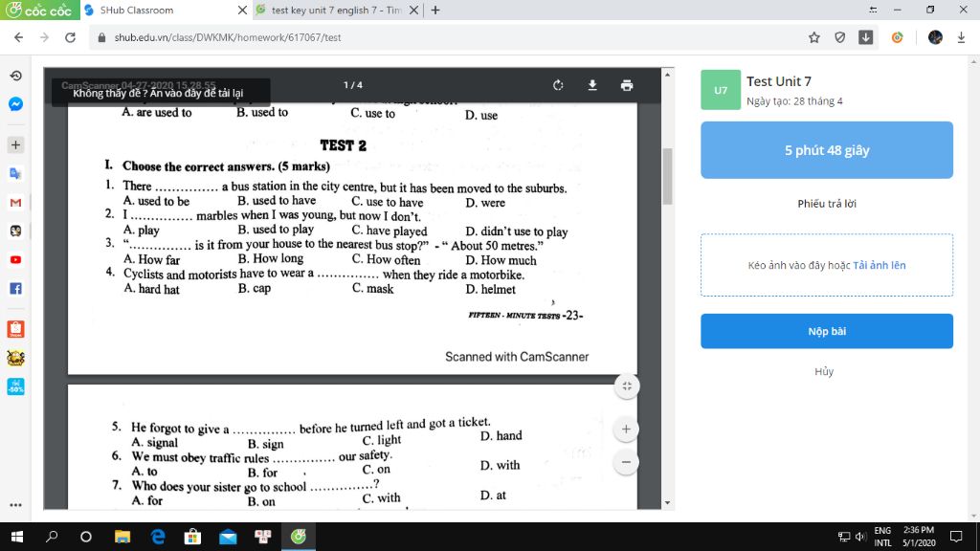Close the test key unit 7 tab
This screenshot has height=551, width=980.
pos(413,10)
